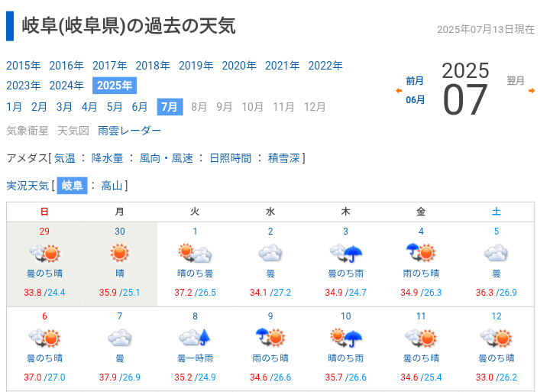The width and height of the screenshot is (550, 392).
Task: Switch to 3月 month
Action: tap(64, 107)
